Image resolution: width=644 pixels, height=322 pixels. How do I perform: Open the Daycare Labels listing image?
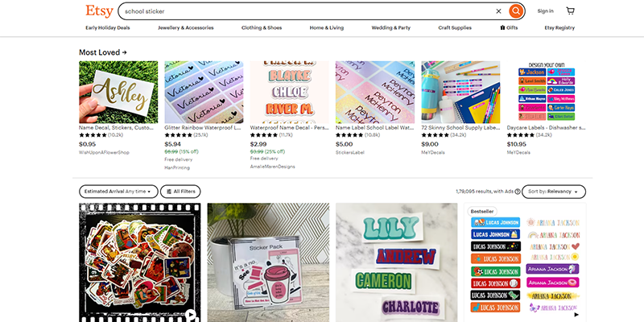pyautogui.click(x=547, y=92)
